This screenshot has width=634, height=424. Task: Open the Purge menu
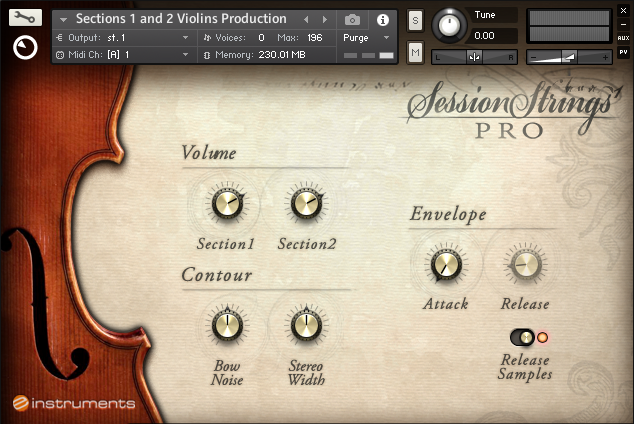[x=366, y=38]
